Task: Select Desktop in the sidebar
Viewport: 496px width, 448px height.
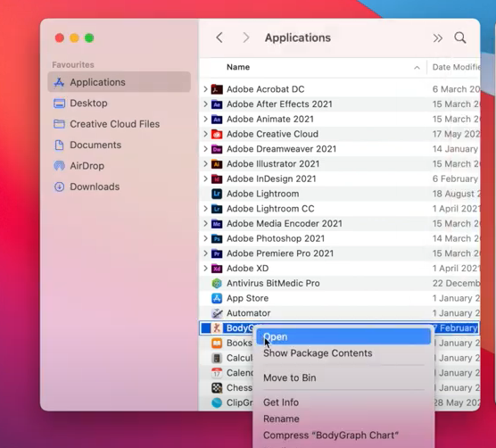Action: coord(120,104)
